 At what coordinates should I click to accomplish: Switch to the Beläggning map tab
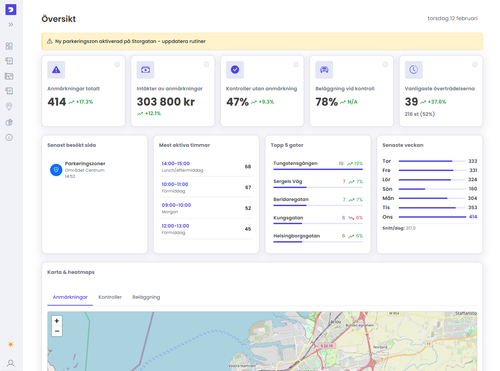[x=146, y=297]
